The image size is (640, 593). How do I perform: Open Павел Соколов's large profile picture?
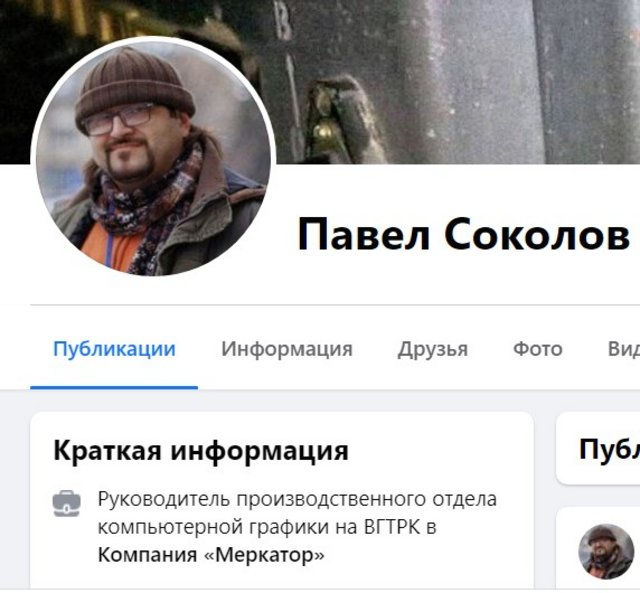[x=153, y=159]
